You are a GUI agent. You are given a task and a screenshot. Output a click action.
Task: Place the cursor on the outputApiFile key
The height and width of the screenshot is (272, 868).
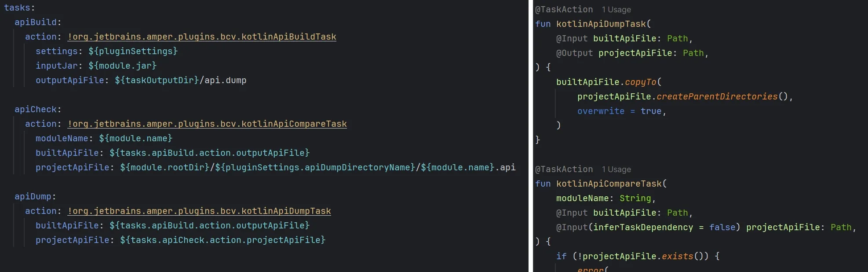[69, 81]
